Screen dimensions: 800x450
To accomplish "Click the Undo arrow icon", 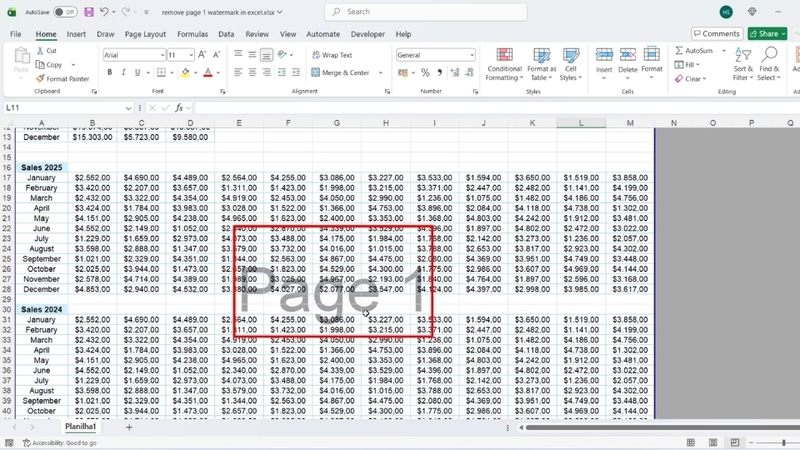I will pos(104,12).
